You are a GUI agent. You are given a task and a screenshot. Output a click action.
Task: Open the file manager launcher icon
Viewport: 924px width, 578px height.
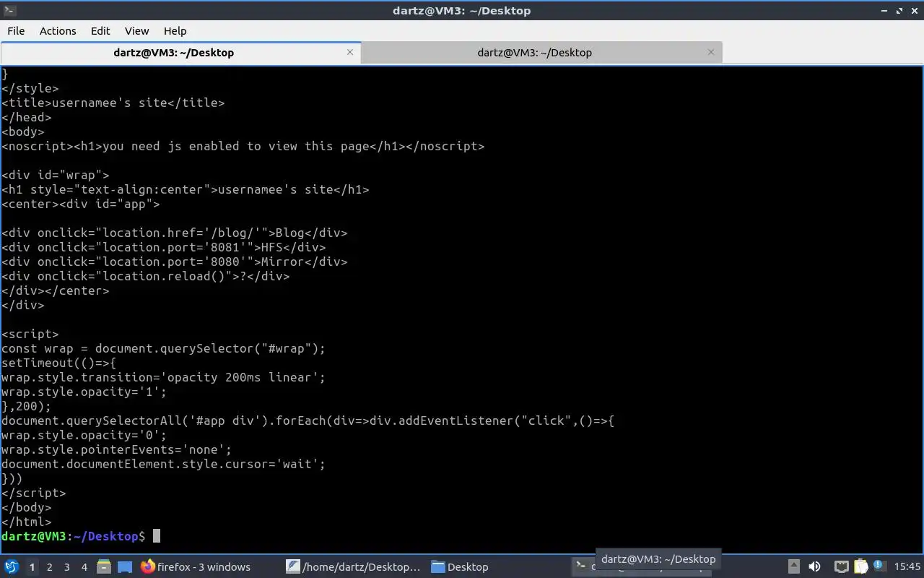click(x=104, y=567)
